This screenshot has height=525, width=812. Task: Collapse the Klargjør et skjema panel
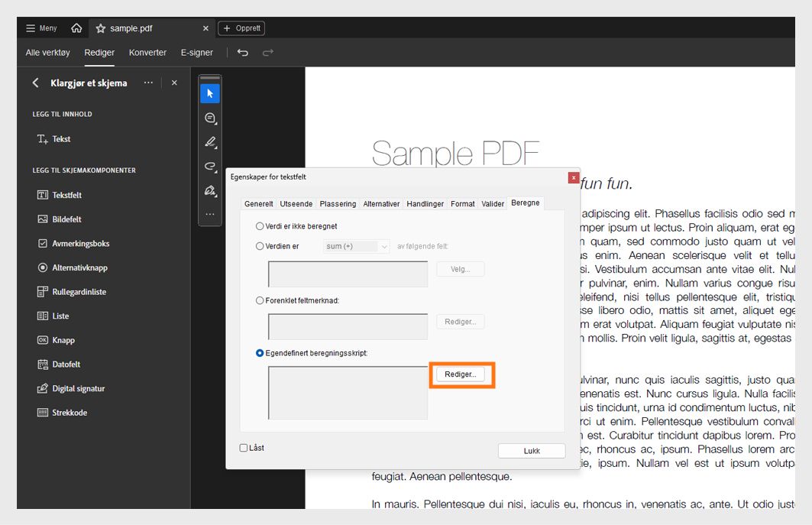[x=36, y=83]
